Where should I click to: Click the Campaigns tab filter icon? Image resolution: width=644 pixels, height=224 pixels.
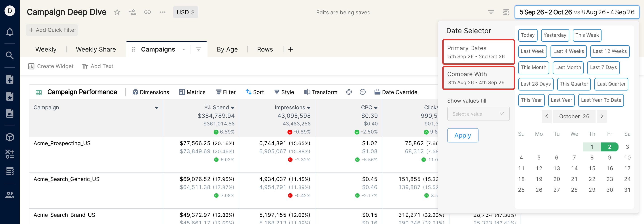point(199,49)
